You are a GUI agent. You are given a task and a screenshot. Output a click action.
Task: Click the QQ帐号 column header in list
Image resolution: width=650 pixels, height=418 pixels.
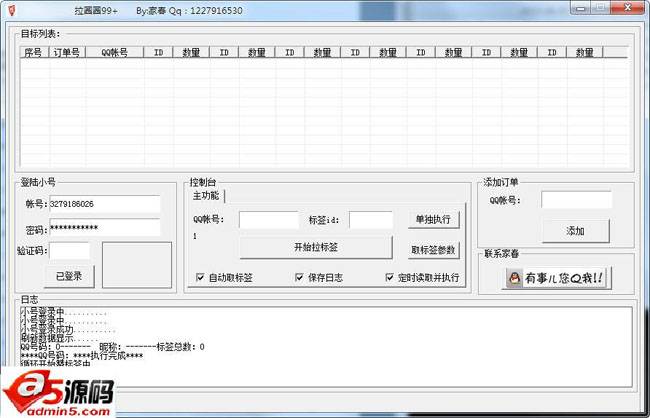(x=115, y=52)
